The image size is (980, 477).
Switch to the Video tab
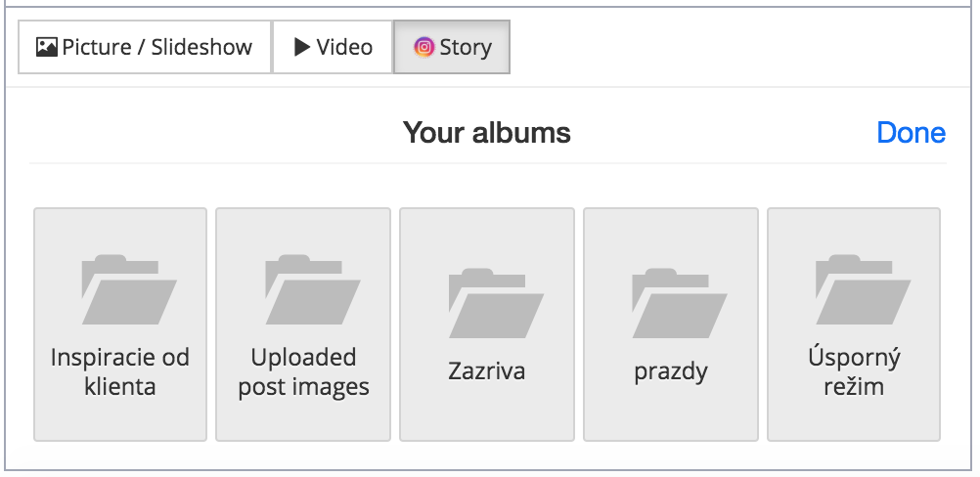333,47
